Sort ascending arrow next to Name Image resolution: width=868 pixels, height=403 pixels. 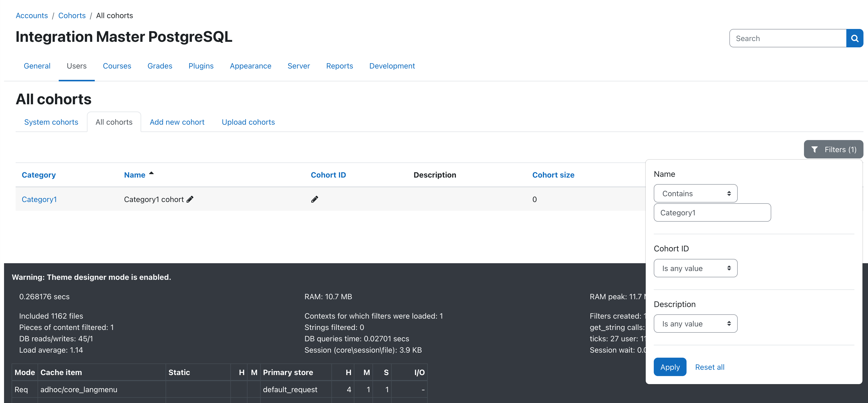click(x=151, y=173)
